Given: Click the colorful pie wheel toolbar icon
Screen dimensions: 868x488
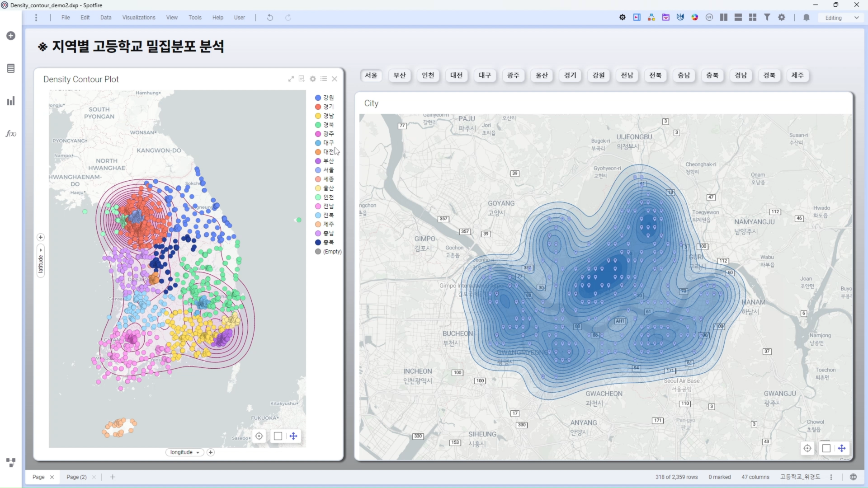Looking at the screenshot, I should pos(695,18).
